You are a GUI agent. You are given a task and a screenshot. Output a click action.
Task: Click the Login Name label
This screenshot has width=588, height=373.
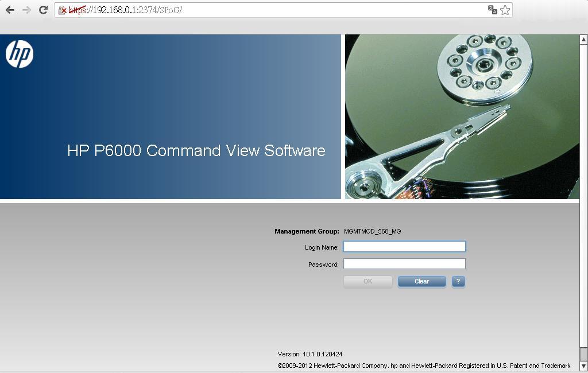pyautogui.click(x=322, y=247)
